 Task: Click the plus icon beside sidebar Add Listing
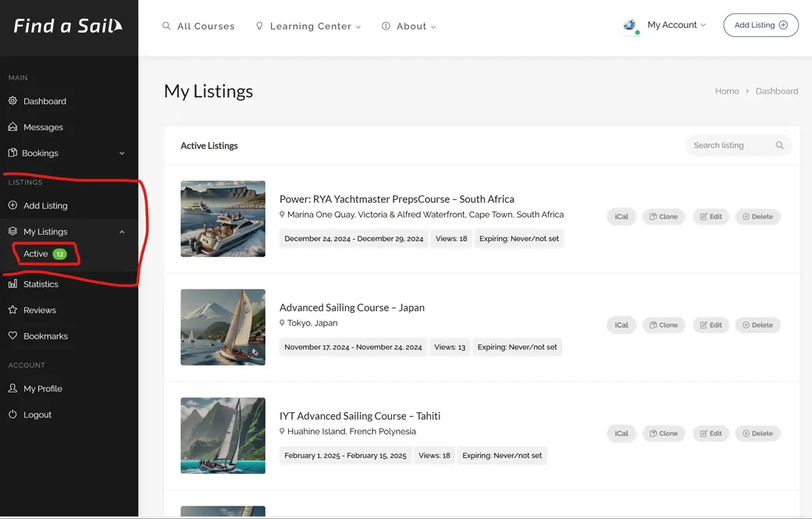click(12, 206)
